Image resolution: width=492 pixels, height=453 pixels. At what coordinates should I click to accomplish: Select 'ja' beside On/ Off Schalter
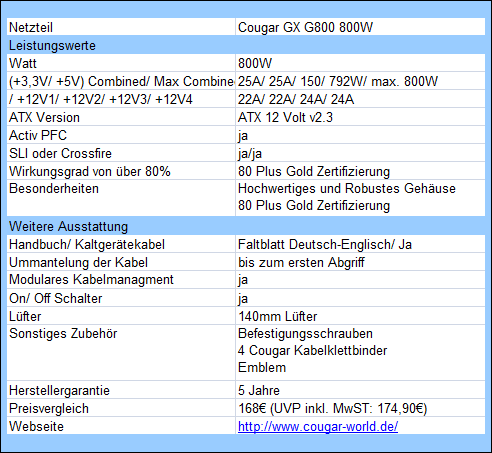[x=243, y=299]
